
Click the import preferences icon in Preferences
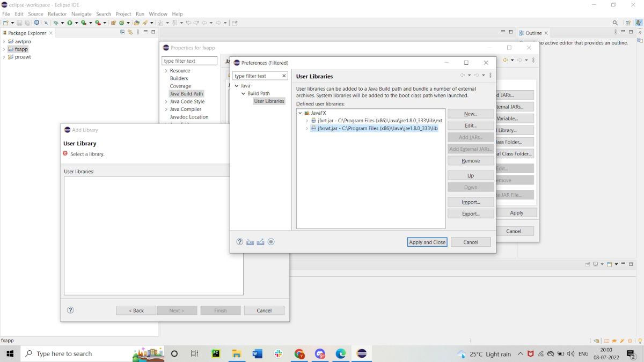point(250,242)
